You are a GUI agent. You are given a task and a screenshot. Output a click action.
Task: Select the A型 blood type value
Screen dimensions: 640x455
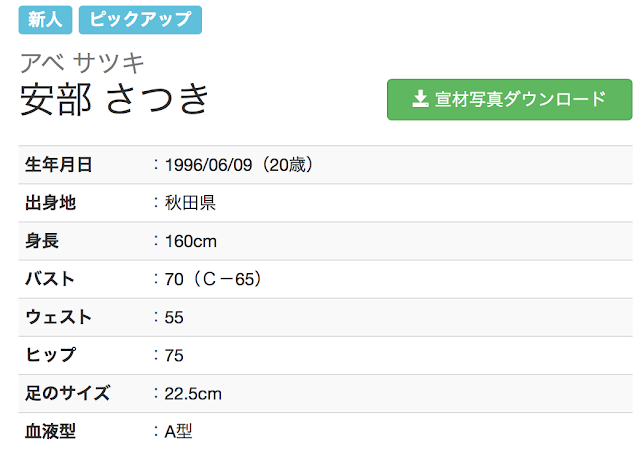(177, 432)
